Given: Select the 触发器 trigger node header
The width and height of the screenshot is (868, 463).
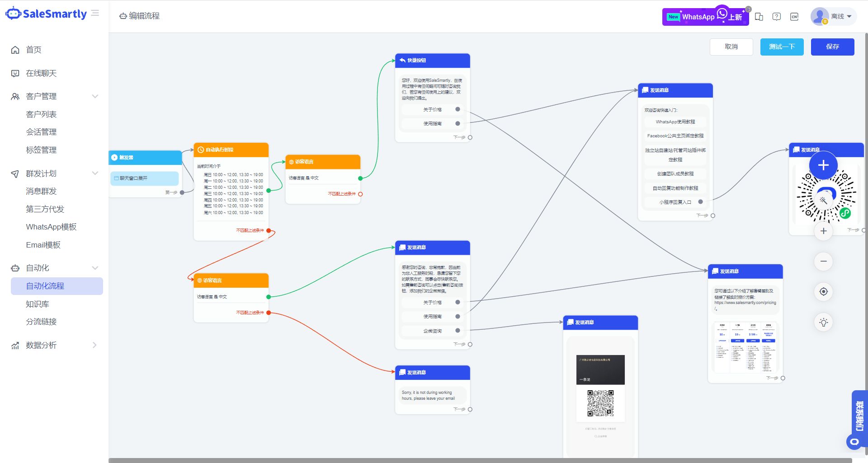Looking at the screenshot, I should click(145, 158).
